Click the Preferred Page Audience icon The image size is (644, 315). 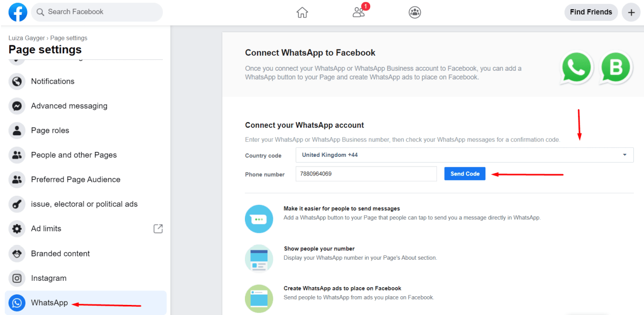point(17,179)
